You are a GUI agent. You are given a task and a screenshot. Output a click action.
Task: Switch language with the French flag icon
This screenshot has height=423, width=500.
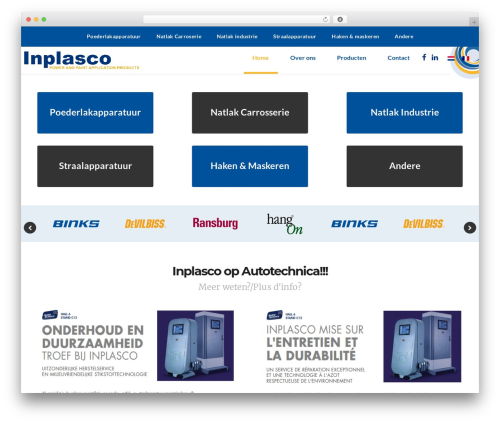466,58
